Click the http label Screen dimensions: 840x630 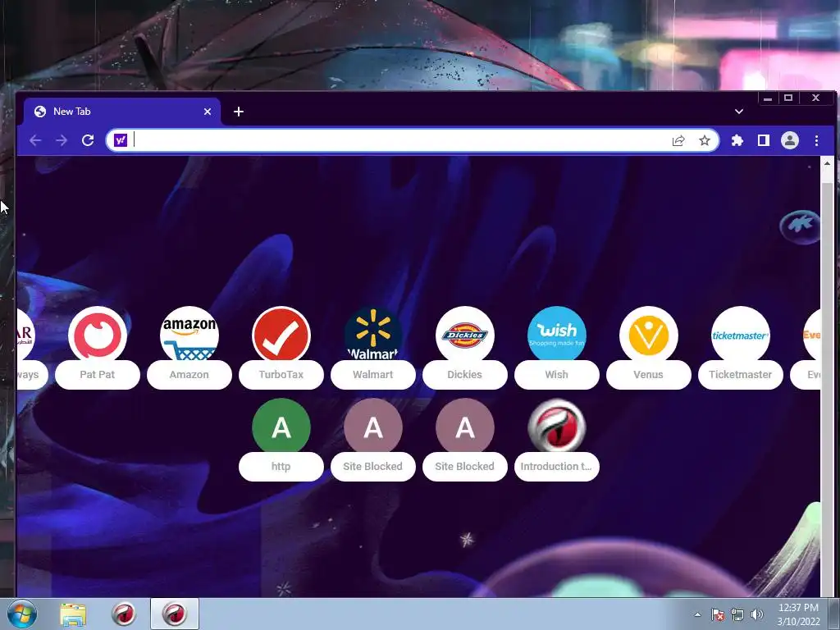pyautogui.click(x=281, y=466)
